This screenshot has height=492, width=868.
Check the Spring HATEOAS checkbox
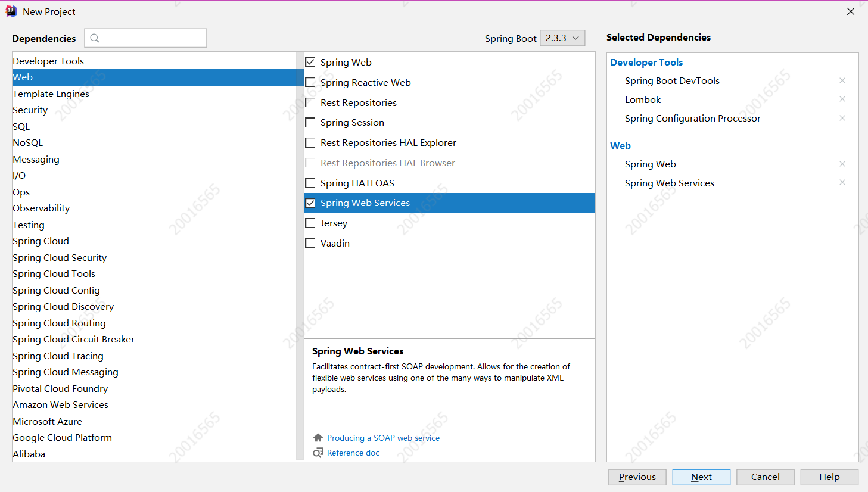310,183
